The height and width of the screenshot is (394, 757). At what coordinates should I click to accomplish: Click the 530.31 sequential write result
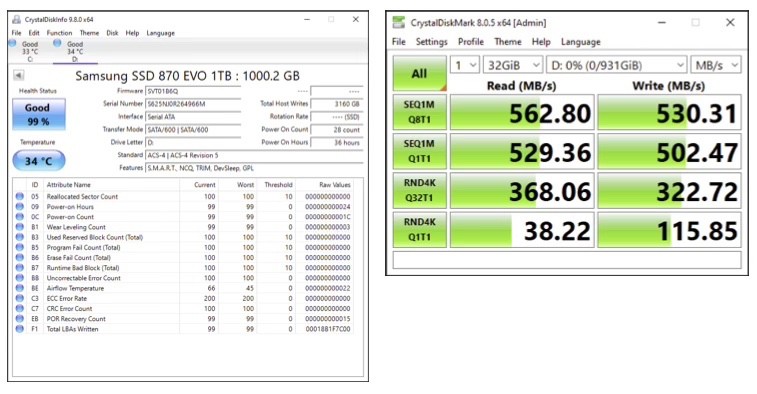(669, 113)
